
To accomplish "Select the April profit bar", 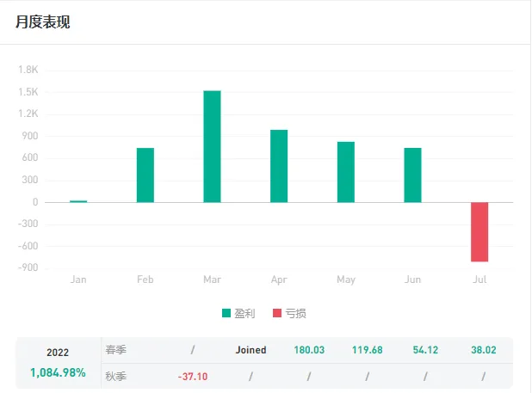I will click(279, 166).
